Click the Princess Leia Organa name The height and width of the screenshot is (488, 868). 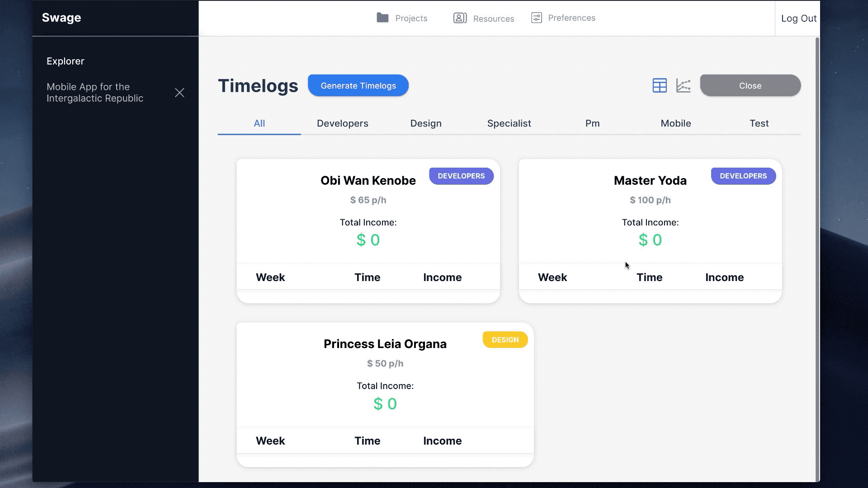pyautogui.click(x=385, y=344)
